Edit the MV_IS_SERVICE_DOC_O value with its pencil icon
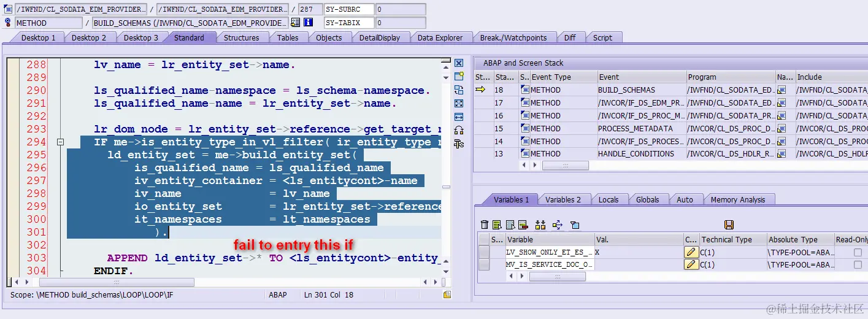The width and height of the screenshot is (868, 319). coord(691,264)
